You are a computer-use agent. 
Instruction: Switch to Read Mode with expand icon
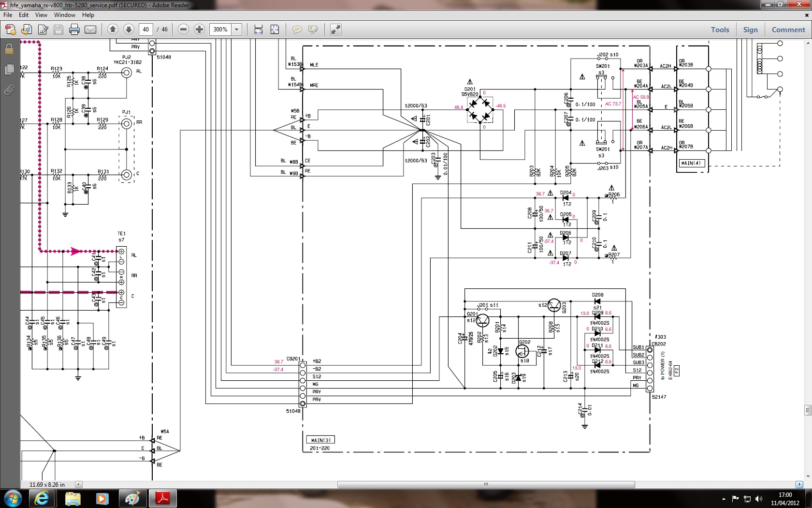(x=335, y=30)
